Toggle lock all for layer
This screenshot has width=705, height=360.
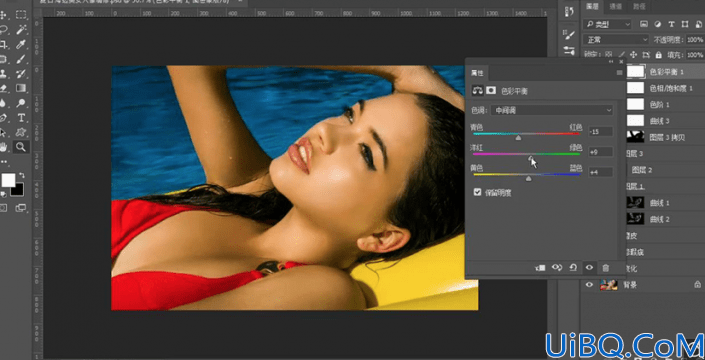click(659, 55)
